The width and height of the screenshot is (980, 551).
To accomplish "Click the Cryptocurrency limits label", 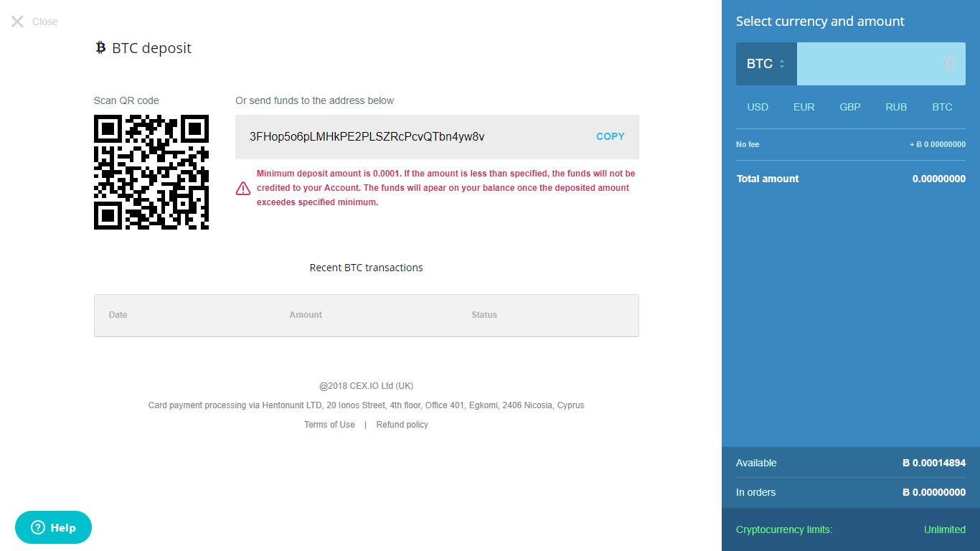I will [x=784, y=530].
